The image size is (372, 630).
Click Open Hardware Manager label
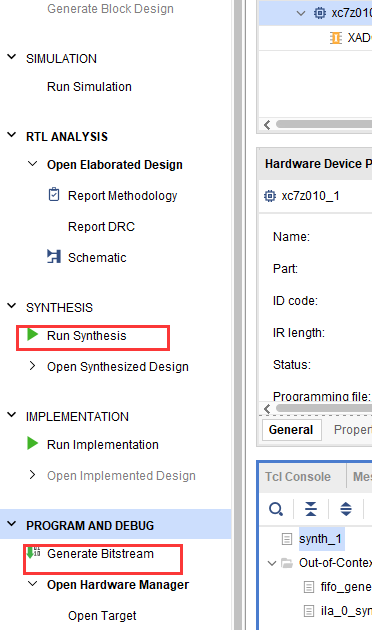point(118,585)
